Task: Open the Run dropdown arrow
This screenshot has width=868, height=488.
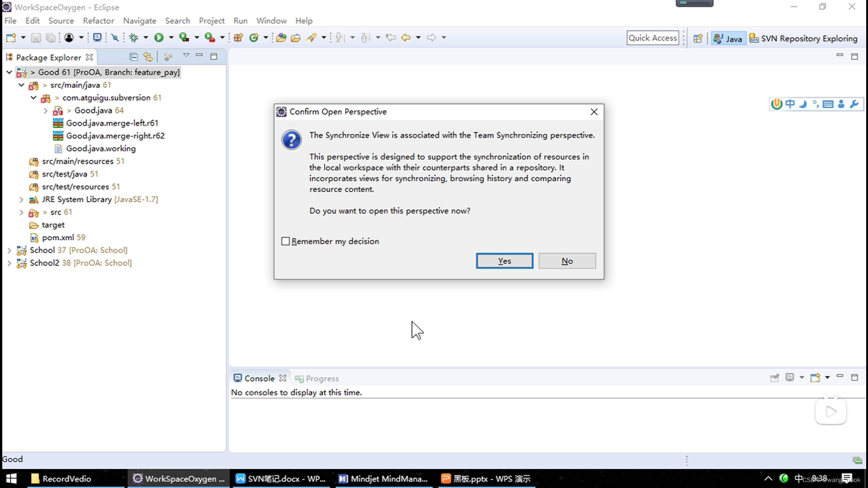Action: tap(171, 38)
